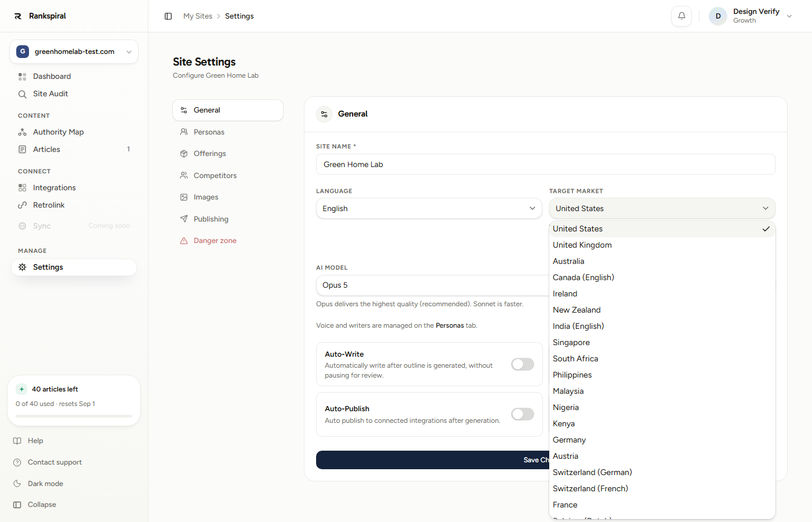812x522 pixels.
Task: Click the Dashboard grid icon
Action: (23, 77)
